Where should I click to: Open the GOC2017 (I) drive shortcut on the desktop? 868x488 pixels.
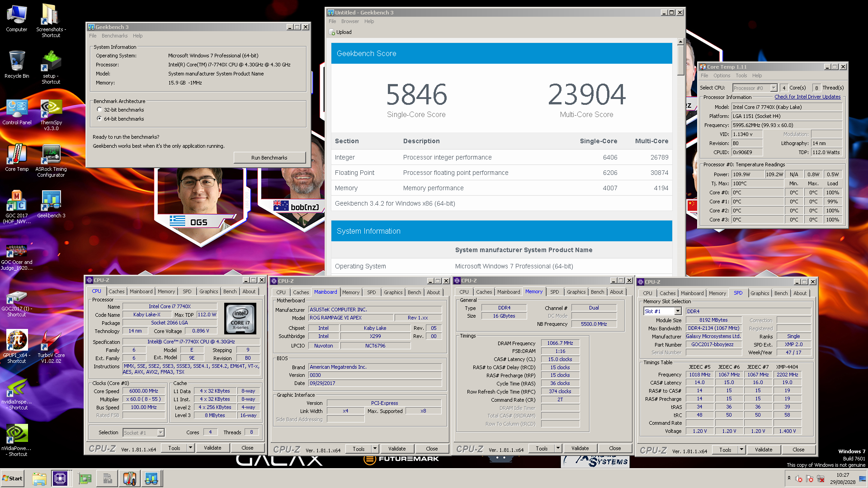17,303
